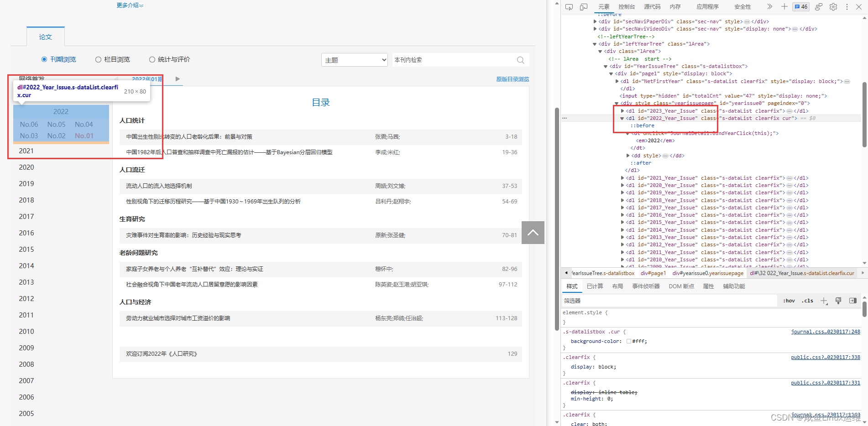Viewport: 868px width, 426px height.
Task: Expand the 2021_Year_Issue dl node
Action: (622, 178)
